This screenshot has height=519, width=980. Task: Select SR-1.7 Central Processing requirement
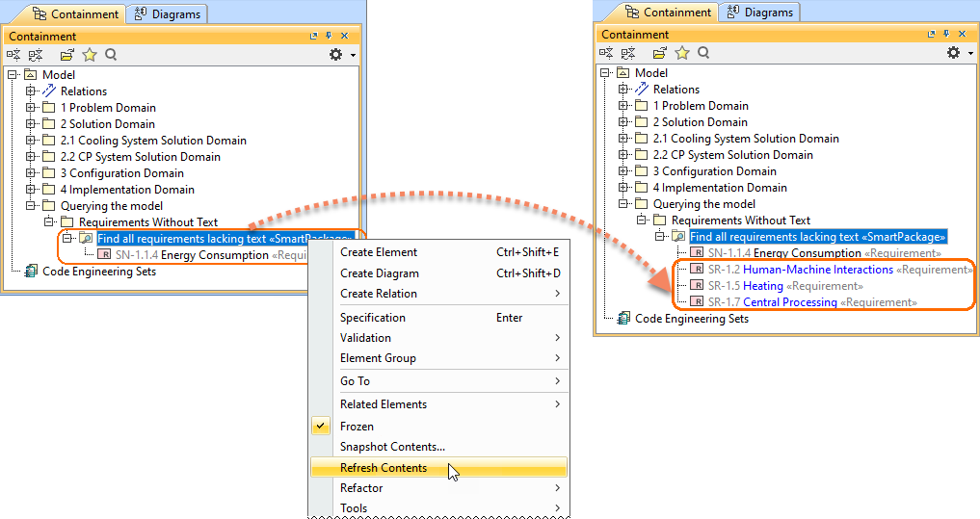pos(789,302)
